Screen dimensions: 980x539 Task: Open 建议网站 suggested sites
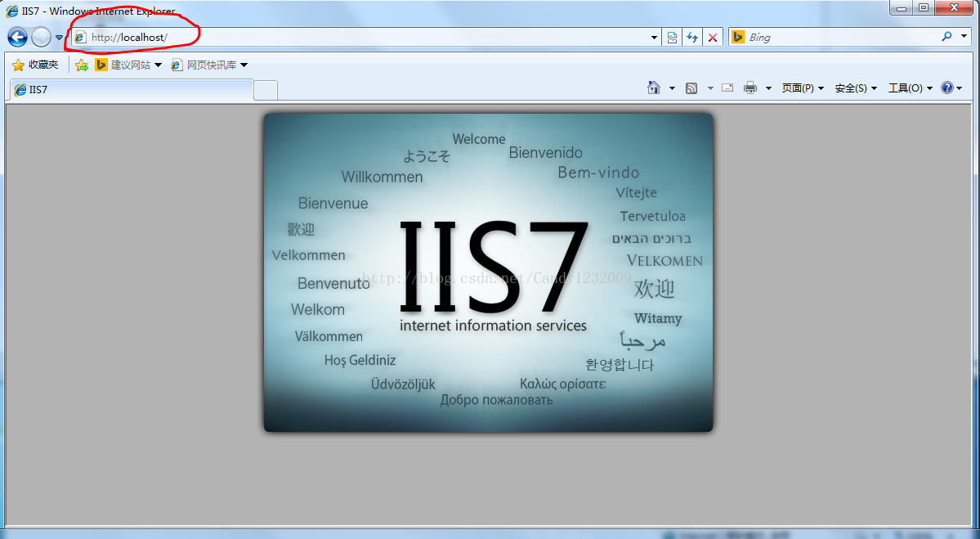coord(123,65)
